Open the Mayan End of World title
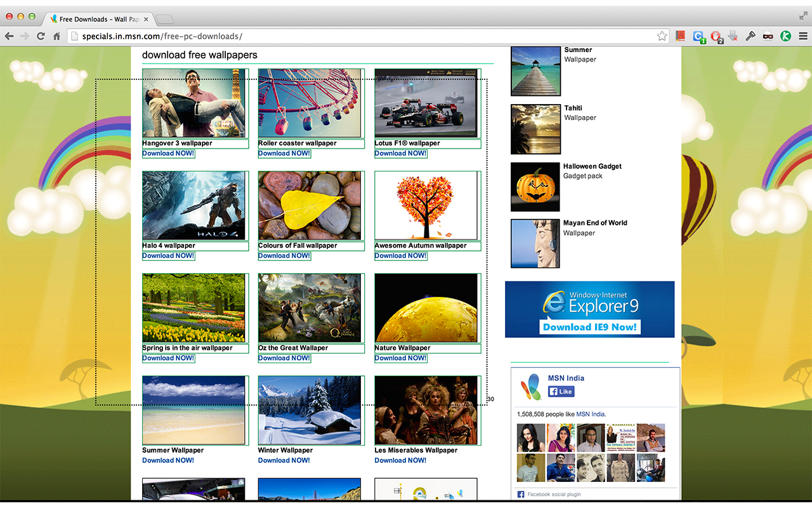The height and width of the screenshot is (508, 812). tap(595, 223)
